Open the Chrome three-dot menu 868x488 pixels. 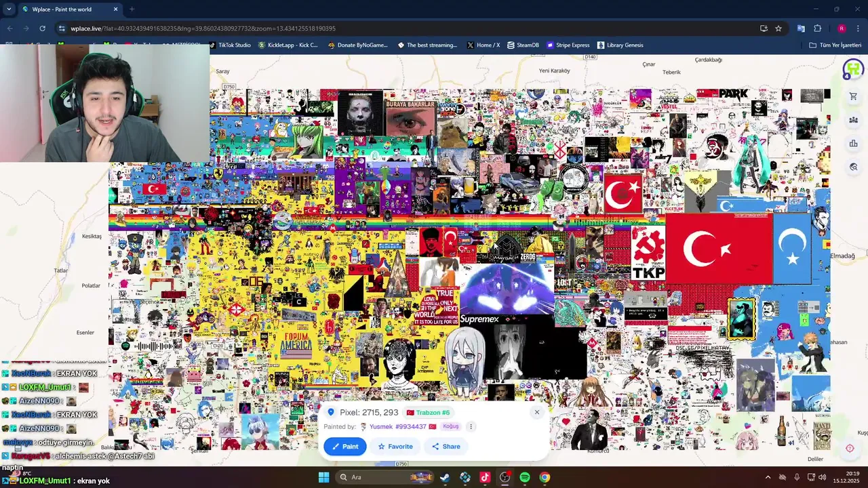(859, 28)
